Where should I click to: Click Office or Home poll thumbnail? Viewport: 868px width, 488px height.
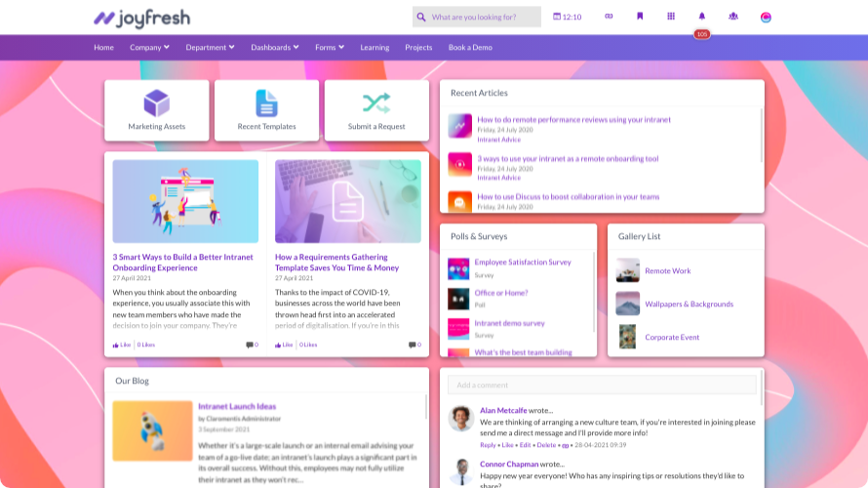[458, 299]
